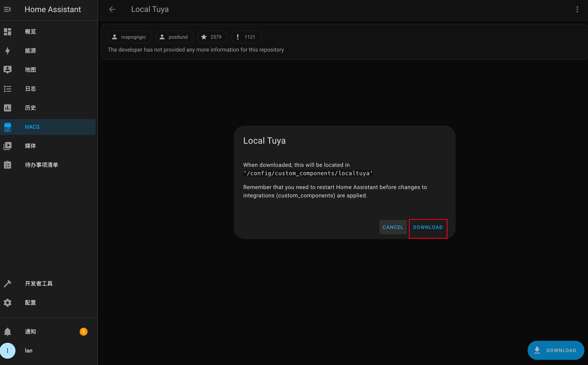Click the person icon next to postlund
This screenshot has width=588, height=365.
[162, 37]
